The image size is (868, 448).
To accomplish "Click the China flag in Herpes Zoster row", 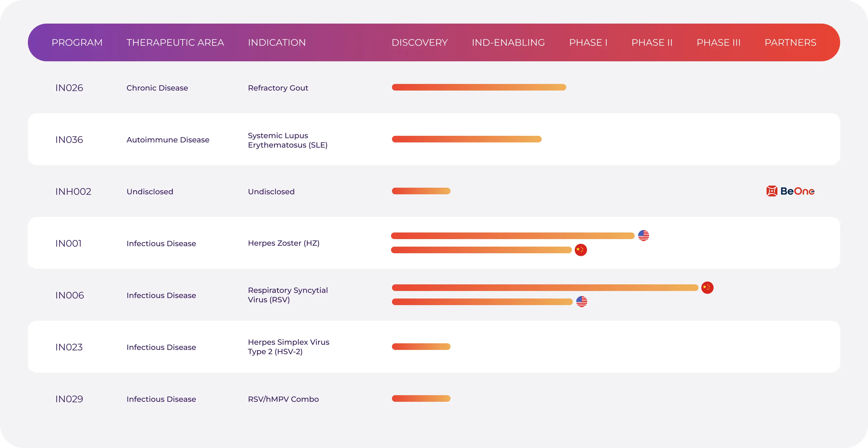I will coord(581,250).
